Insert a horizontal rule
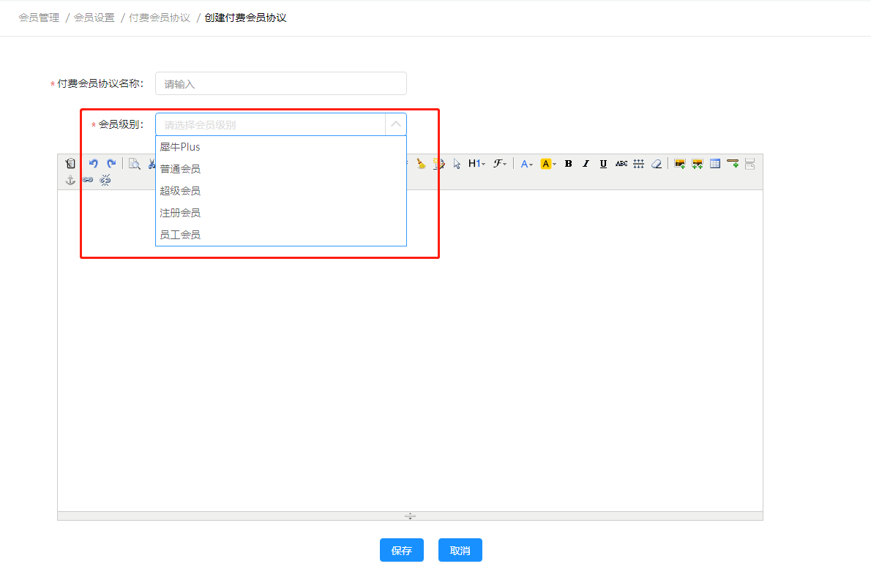This screenshot has height=588, width=871. pos(733,163)
